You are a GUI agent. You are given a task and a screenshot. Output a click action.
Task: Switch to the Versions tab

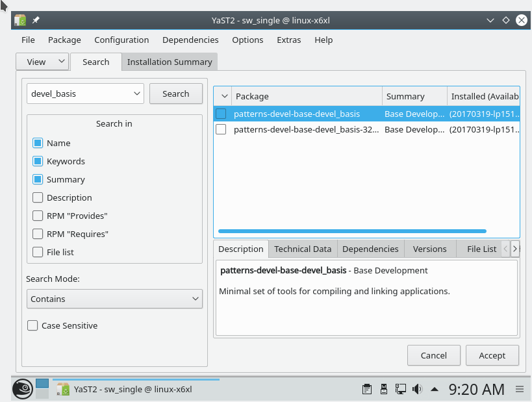(x=430, y=249)
